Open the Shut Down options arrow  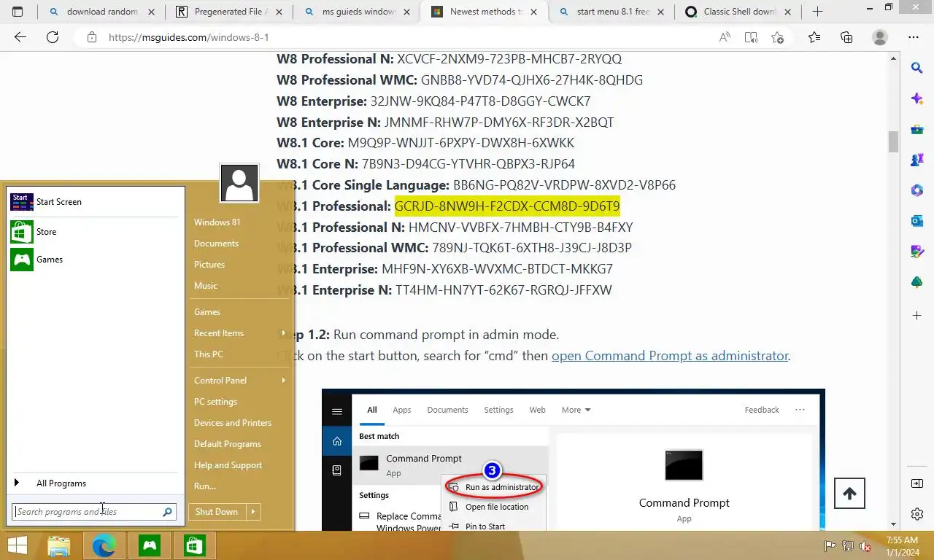tap(253, 512)
